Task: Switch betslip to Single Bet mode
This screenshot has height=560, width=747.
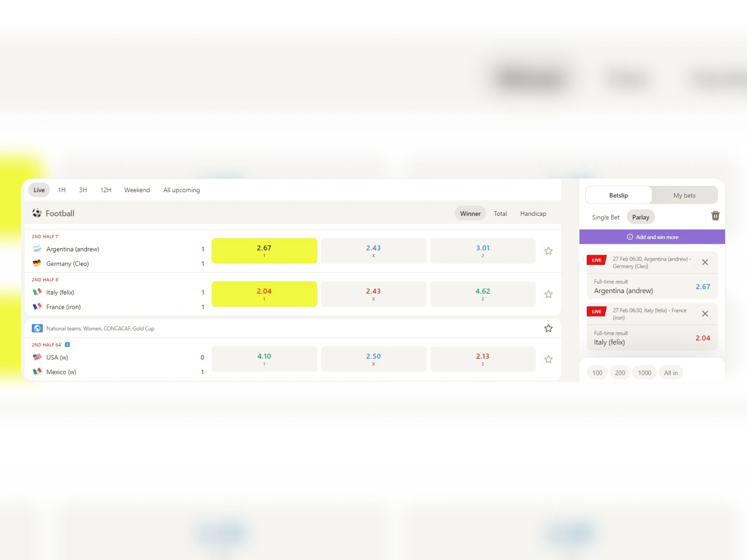Action: (x=605, y=217)
